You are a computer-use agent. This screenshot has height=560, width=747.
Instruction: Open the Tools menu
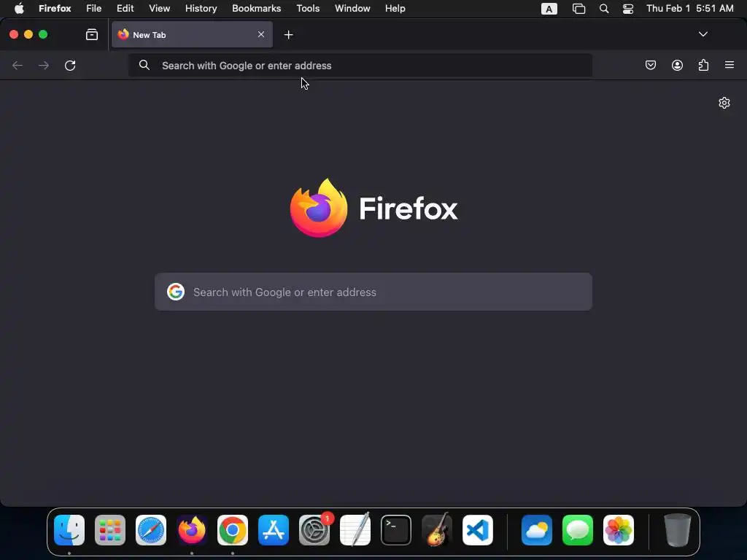tap(308, 9)
